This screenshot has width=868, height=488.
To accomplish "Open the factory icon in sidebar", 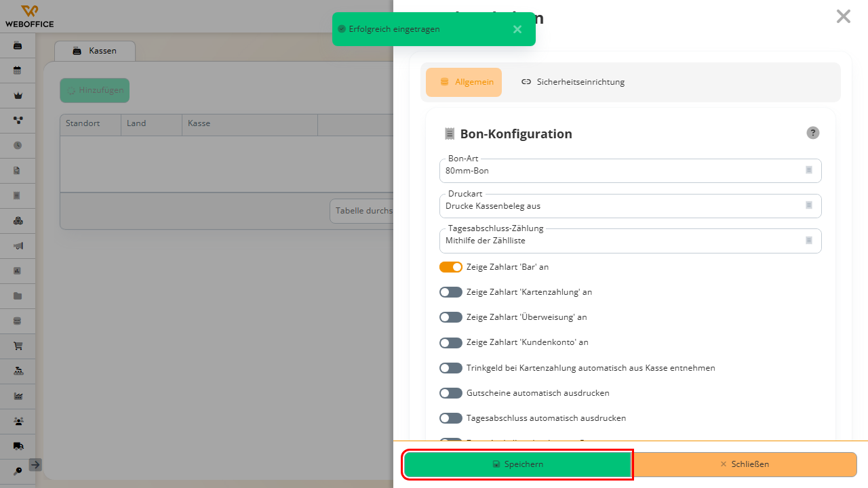I will coord(18,396).
